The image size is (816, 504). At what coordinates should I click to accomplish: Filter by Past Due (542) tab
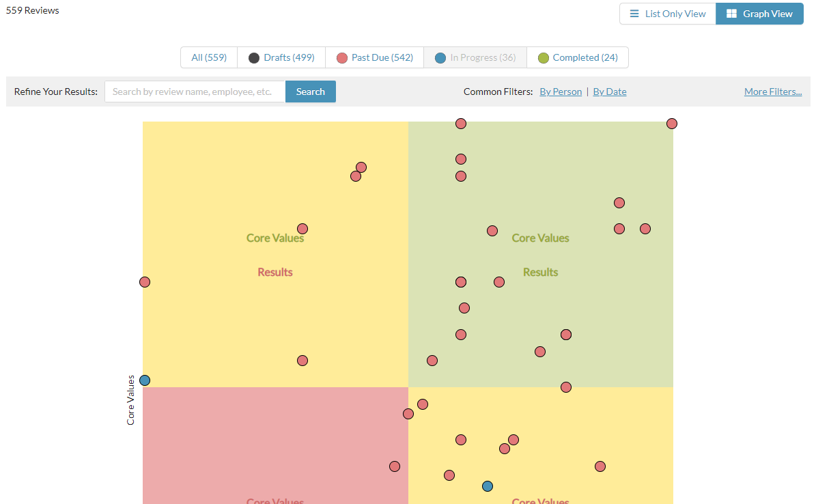(x=374, y=57)
